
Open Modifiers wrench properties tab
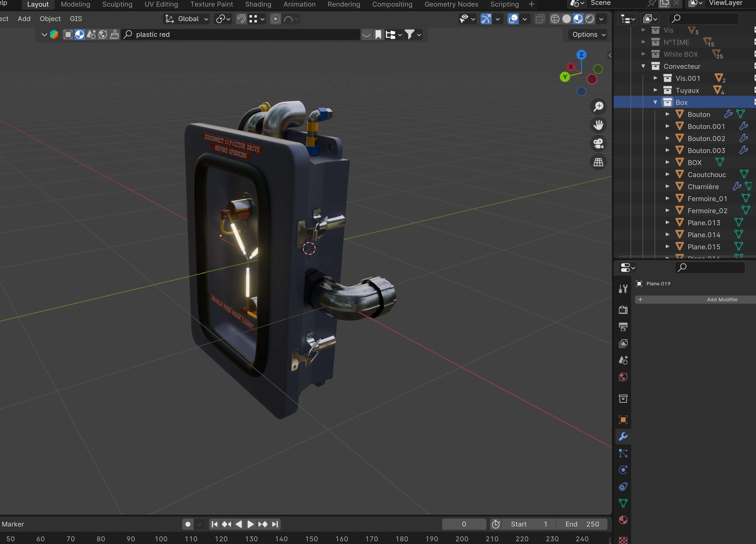pos(623,437)
